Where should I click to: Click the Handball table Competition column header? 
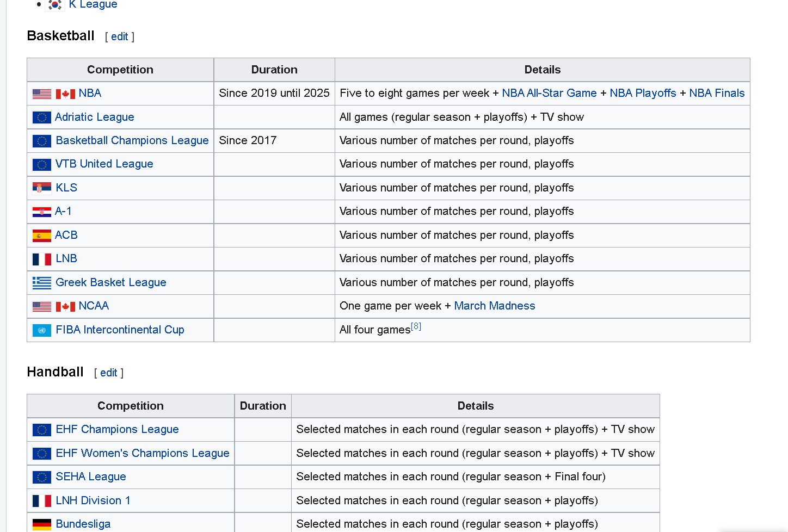click(131, 406)
